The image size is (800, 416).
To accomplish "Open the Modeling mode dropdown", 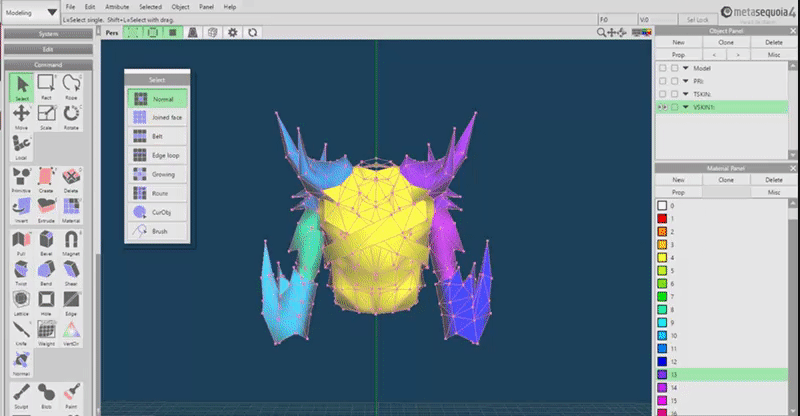I will point(31,12).
